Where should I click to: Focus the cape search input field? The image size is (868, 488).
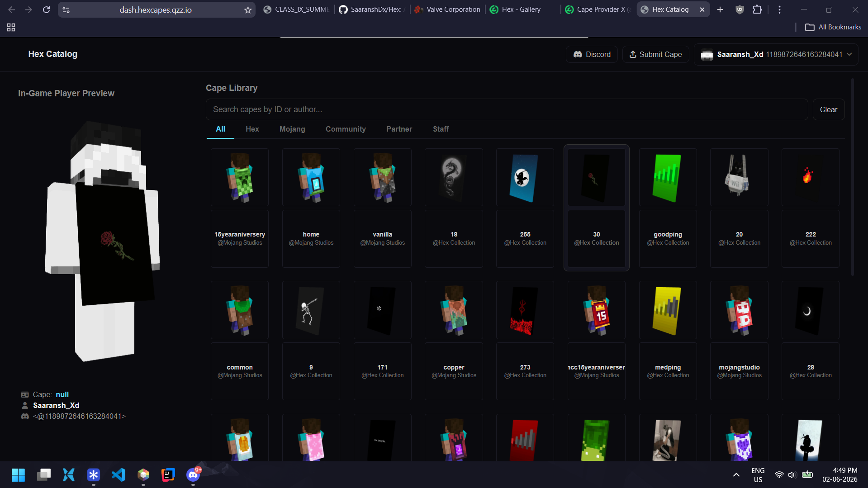(507, 109)
